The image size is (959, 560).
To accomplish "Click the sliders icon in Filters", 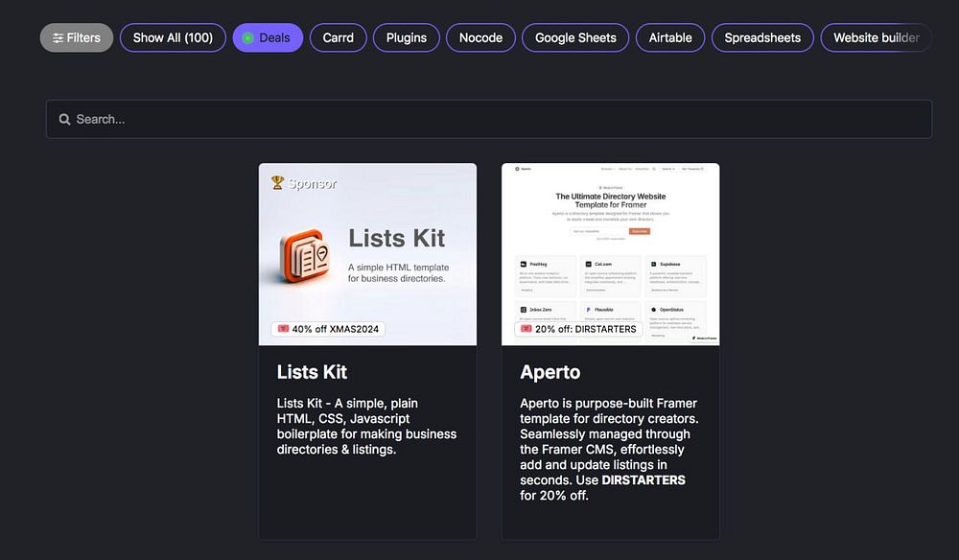I will pyautogui.click(x=58, y=38).
